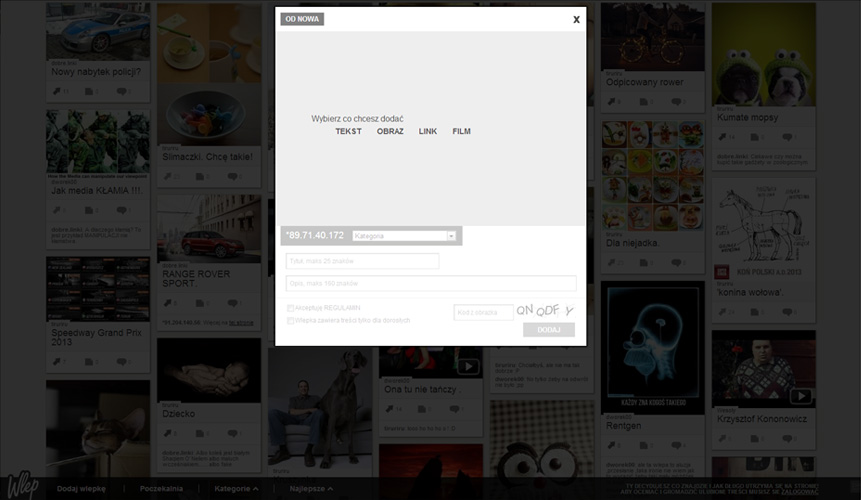This screenshot has height=500, width=861.
Task: Click the play icon on 'Ona tu nie tańczy' video
Action: click(468, 366)
